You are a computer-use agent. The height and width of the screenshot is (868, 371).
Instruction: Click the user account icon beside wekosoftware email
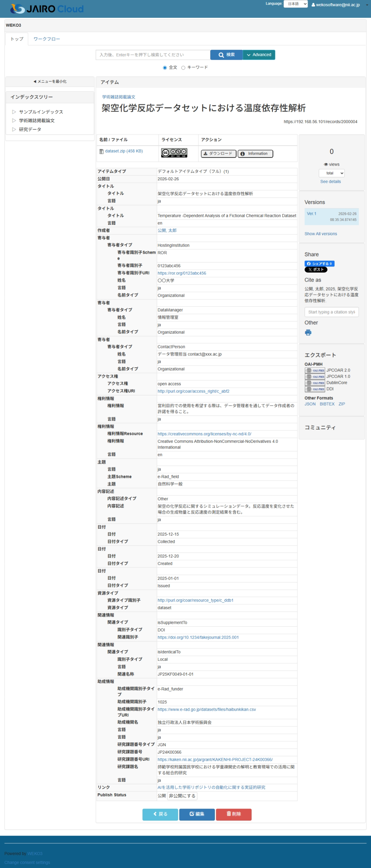(x=313, y=5)
